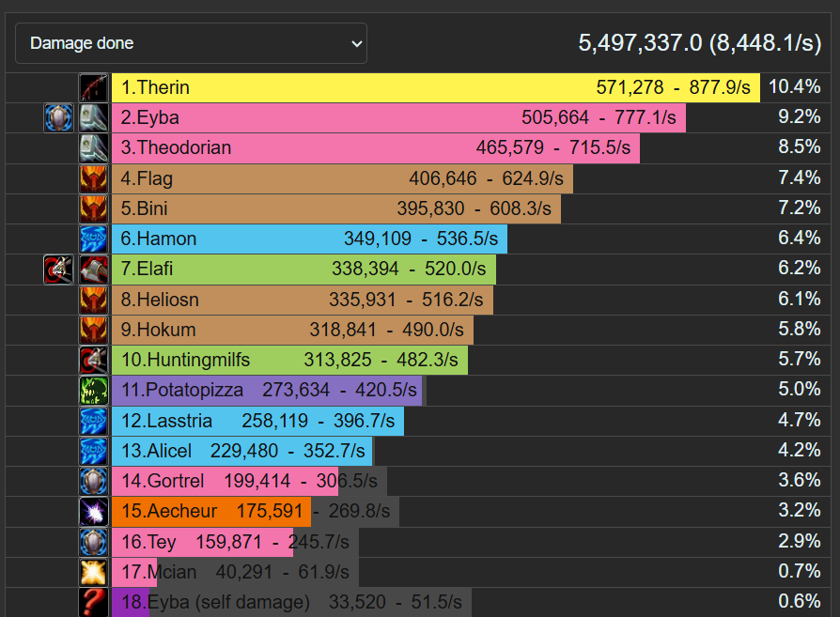Select the 6.Hamon damage bar
840x617 pixels.
309,239
